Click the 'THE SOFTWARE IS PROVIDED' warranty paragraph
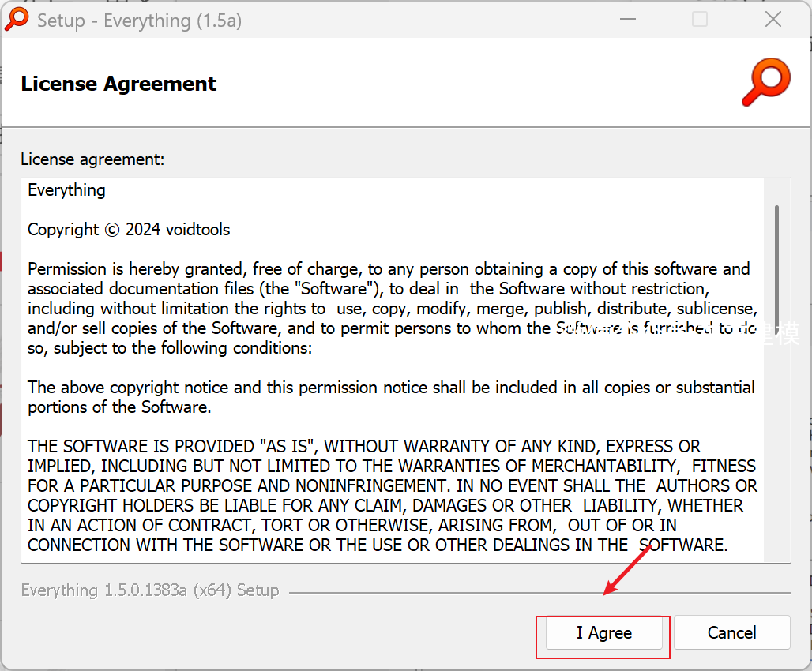Screen dimensions: 812x671 [x=393, y=496]
